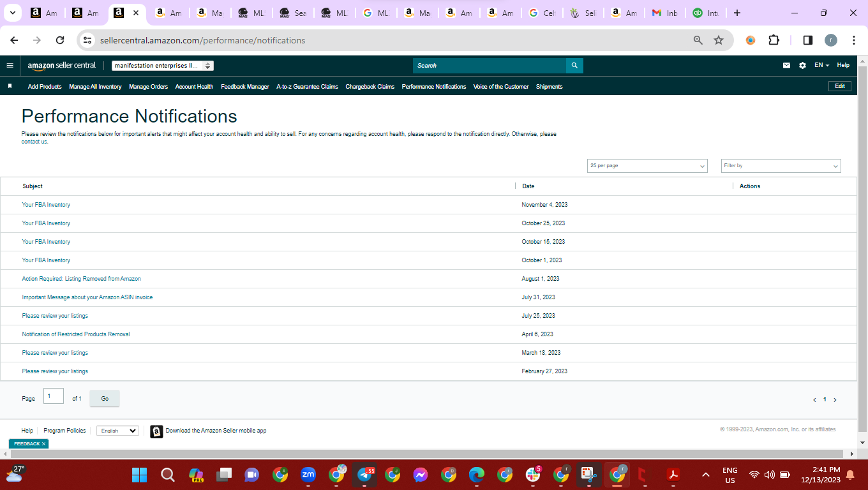
Task: Close the FEEDBACK tab with its X
Action: (44, 443)
